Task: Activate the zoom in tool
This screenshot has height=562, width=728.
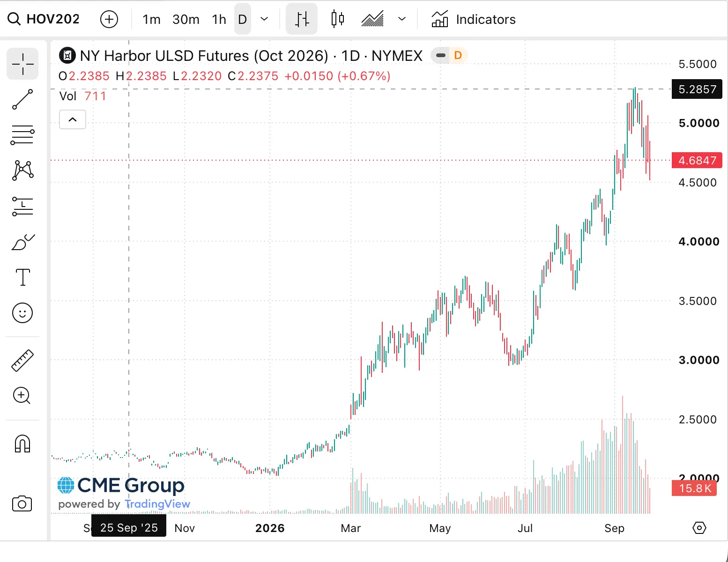Action: [x=22, y=396]
